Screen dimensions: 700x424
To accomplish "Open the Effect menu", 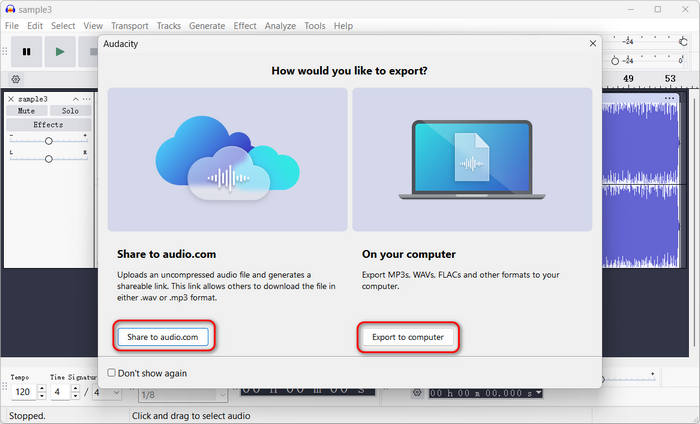I will (x=245, y=26).
